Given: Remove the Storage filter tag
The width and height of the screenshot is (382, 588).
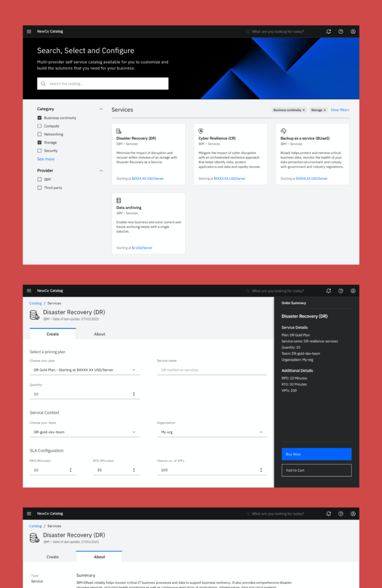Looking at the screenshot, I should (325, 110).
